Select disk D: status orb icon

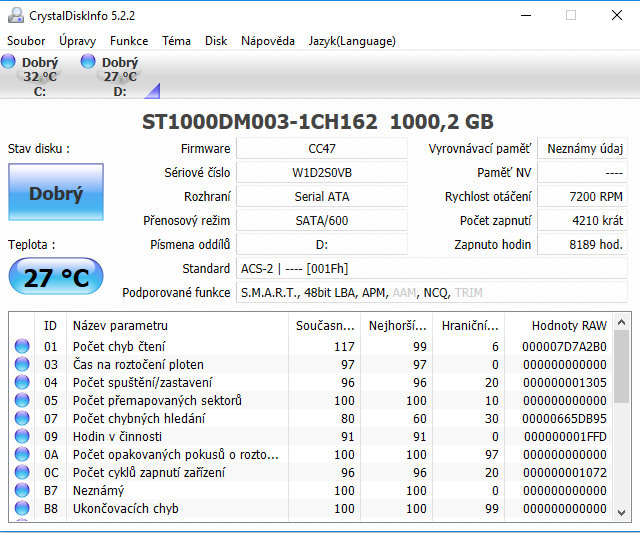click(x=89, y=62)
